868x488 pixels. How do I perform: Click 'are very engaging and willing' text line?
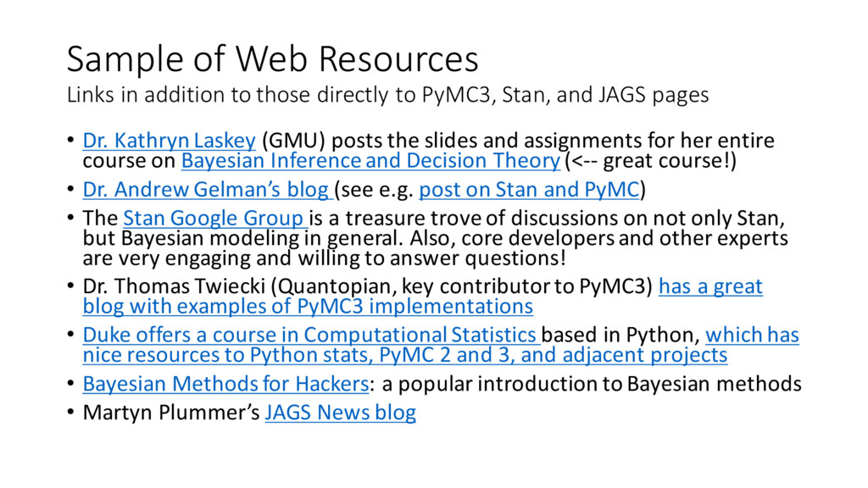[x=325, y=258]
